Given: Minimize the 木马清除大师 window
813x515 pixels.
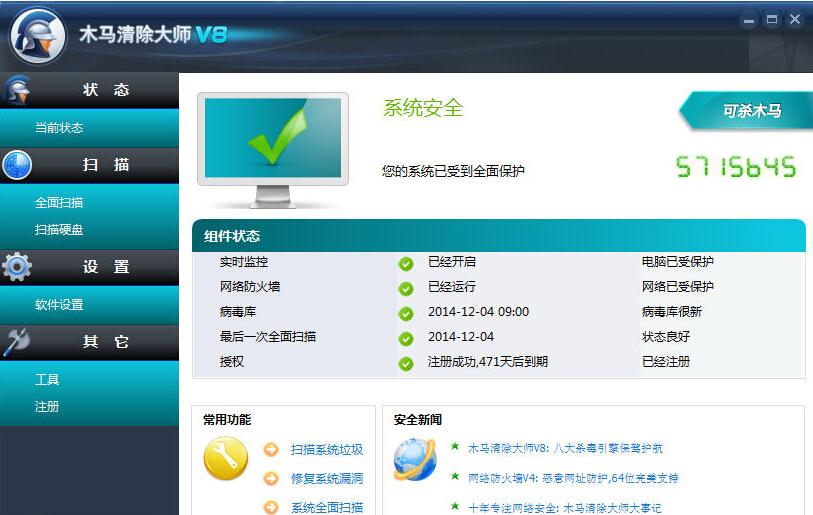Looking at the screenshot, I should point(749,20).
